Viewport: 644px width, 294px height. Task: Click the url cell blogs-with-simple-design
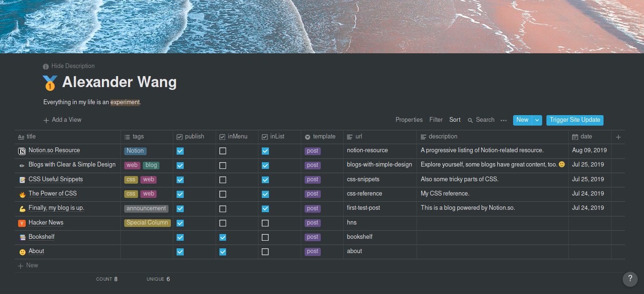click(x=379, y=165)
